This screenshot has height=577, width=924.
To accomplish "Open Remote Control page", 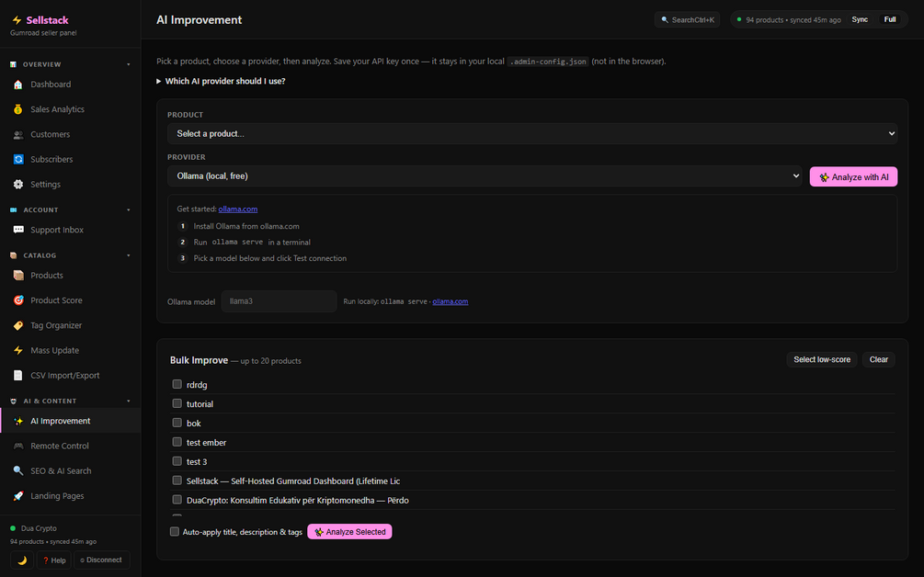I will tap(70, 447).
